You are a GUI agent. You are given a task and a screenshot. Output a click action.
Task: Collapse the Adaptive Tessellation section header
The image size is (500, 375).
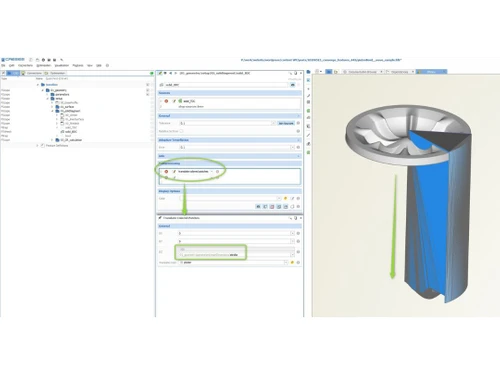(229, 140)
